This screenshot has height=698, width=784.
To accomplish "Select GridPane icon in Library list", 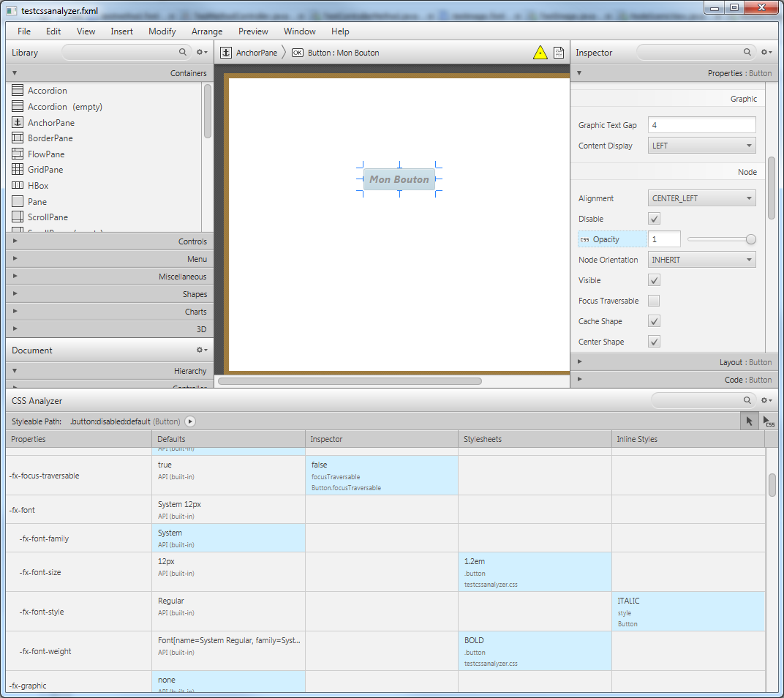I will pyautogui.click(x=18, y=170).
